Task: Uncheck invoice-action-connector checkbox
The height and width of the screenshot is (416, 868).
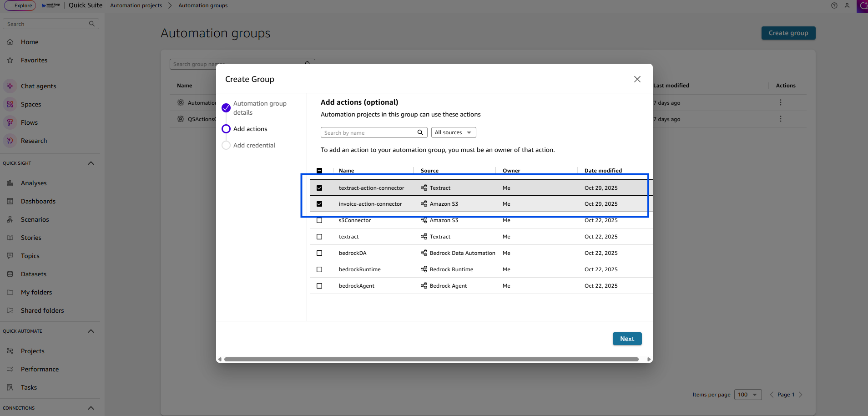Action: [x=319, y=204]
